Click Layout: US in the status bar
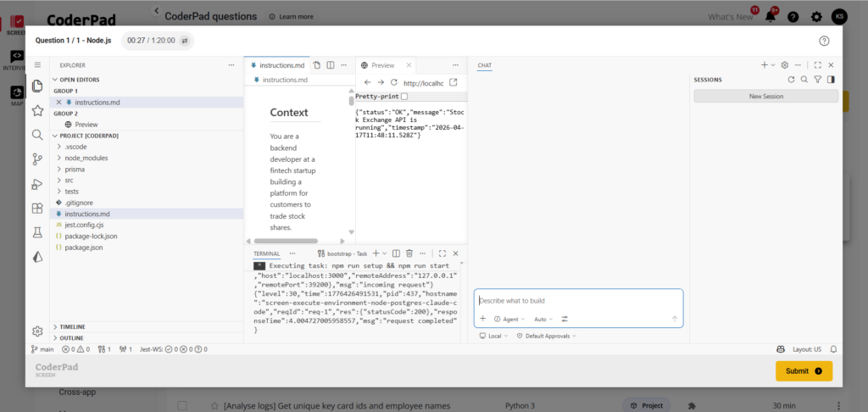This screenshot has width=868, height=412. 807,349
